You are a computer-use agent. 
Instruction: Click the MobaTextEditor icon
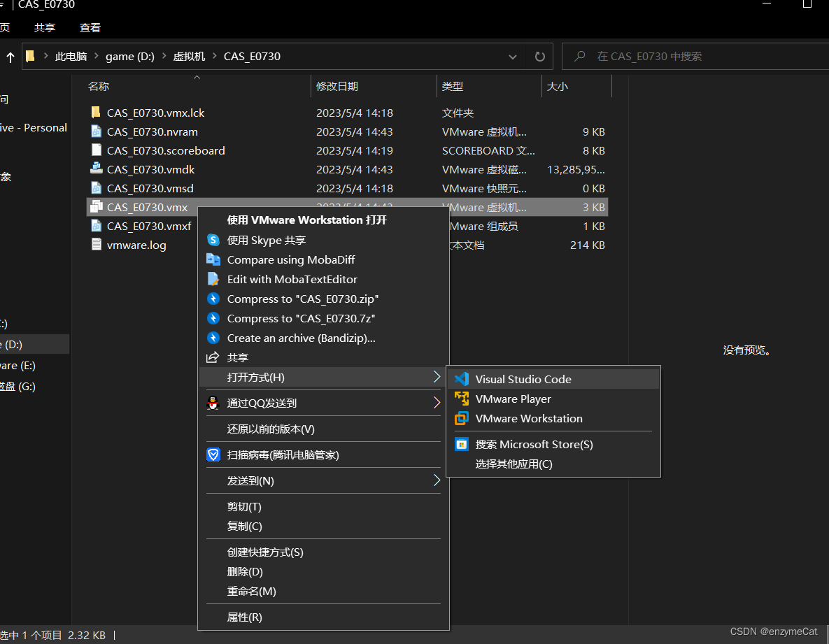click(213, 279)
